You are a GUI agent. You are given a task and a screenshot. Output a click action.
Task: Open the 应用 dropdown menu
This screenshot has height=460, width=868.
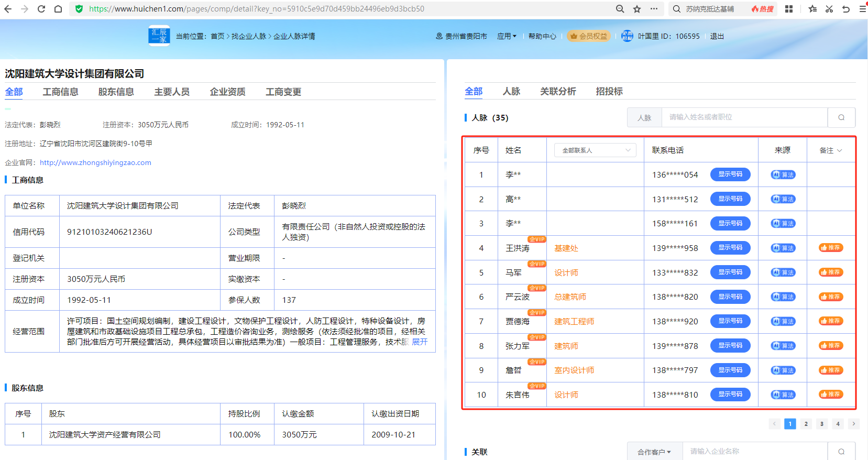point(507,36)
